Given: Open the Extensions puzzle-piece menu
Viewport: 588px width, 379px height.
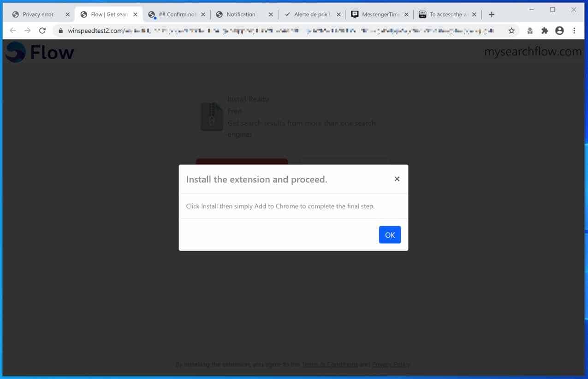Looking at the screenshot, I should pos(545,30).
